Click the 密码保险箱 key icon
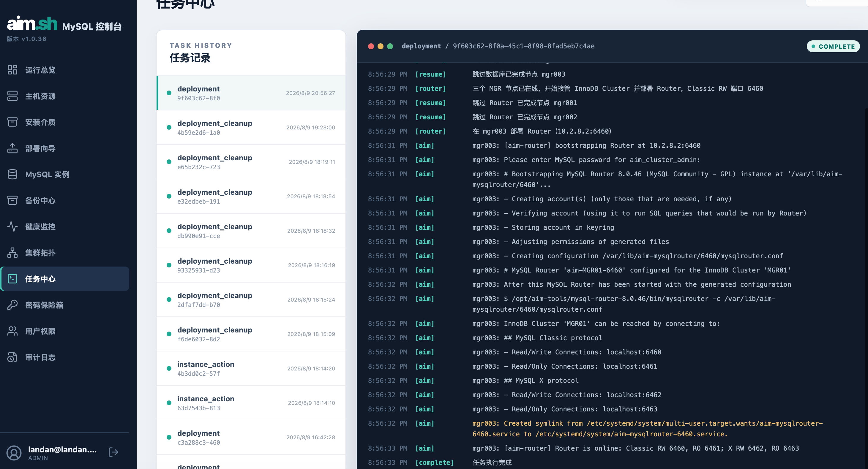Viewport: 868px width, 469px height. coord(12,305)
